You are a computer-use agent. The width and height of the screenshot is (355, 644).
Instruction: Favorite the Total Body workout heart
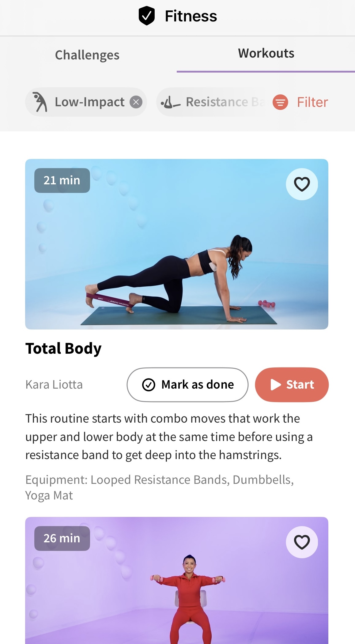point(302,184)
